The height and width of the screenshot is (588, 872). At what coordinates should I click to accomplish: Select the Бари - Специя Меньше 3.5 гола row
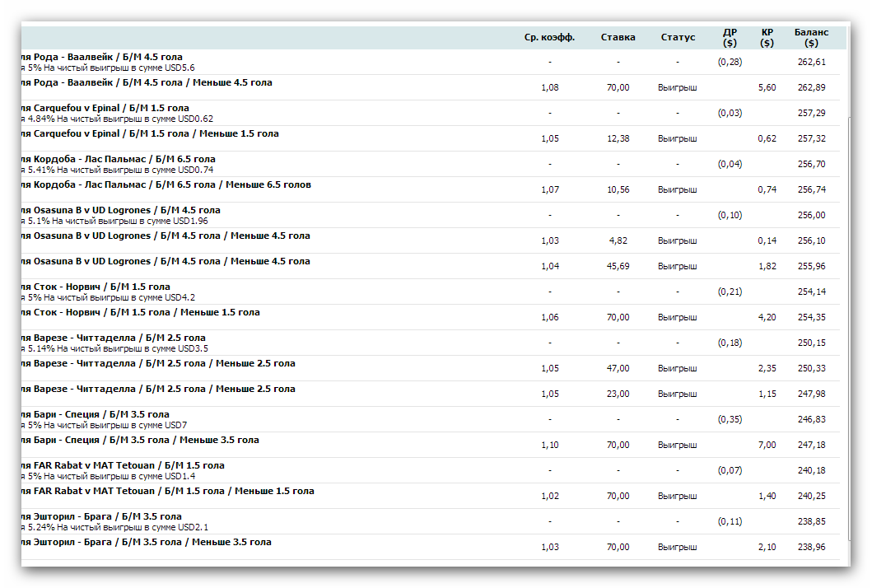pyautogui.click(x=431, y=445)
